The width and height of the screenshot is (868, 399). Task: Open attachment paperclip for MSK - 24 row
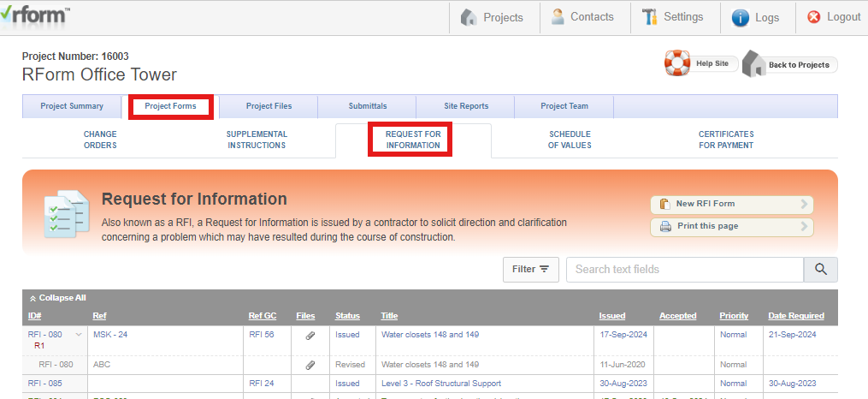(x=310, y=336)
